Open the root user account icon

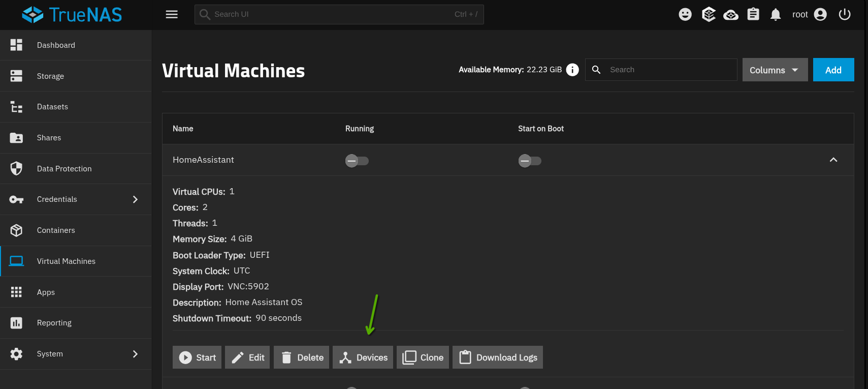pyautogui.click(x=820, y=14)
